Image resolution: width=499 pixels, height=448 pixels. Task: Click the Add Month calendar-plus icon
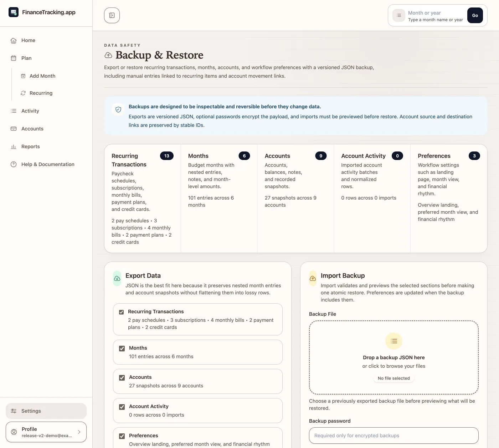(x=23, y=76)
